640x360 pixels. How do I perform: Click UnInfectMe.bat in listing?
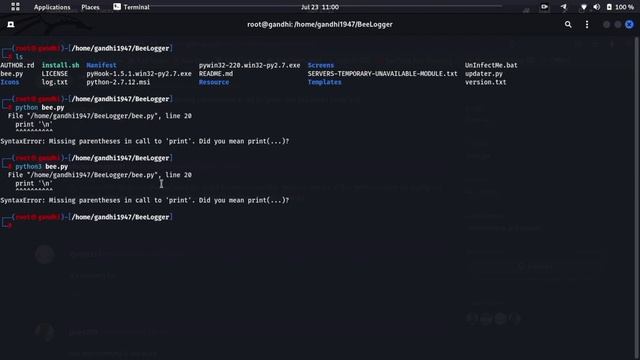491,65
